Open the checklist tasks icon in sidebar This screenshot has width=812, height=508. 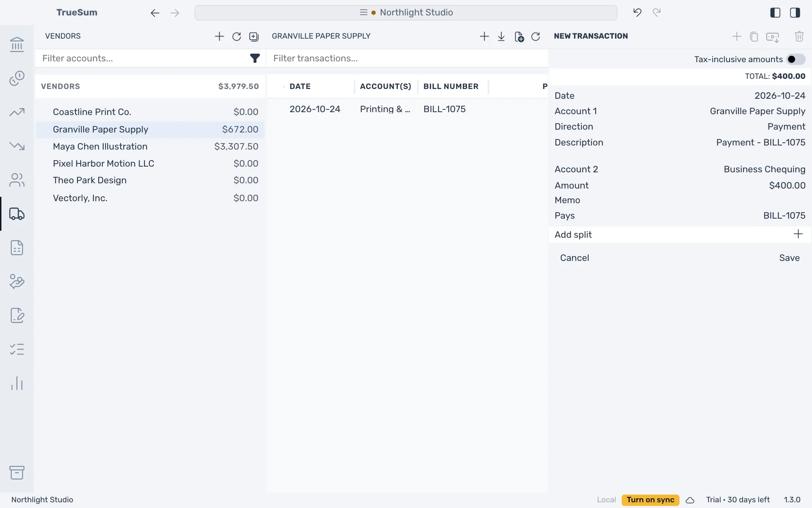[x=17, y=349]
